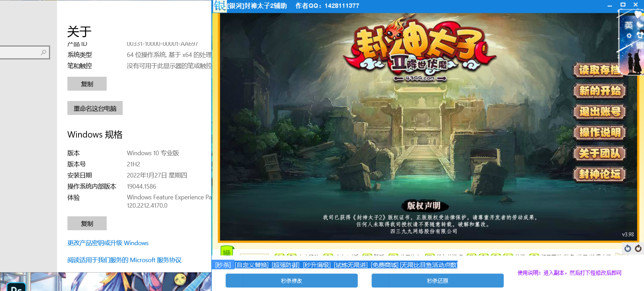Screen dimensions: 644x291
Task: Click the game version text v3.98
Action: (628, 234)
